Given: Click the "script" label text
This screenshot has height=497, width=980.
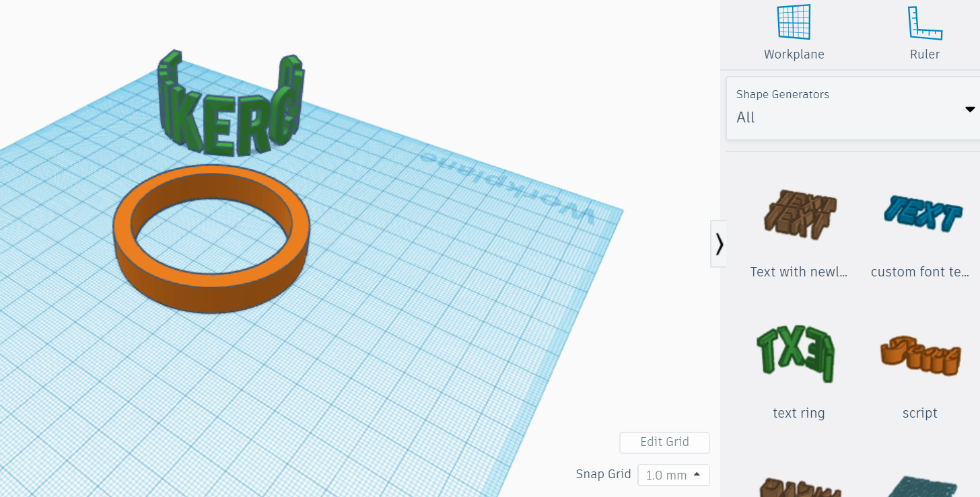Looking at the screenshot, I should click(x=919, y=413).
